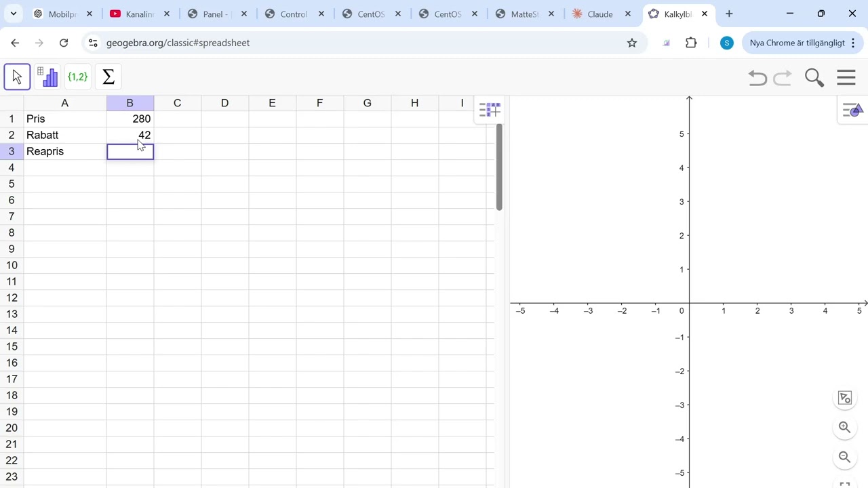Open the Chrome extensions puzzle icon

click(691, 43)
